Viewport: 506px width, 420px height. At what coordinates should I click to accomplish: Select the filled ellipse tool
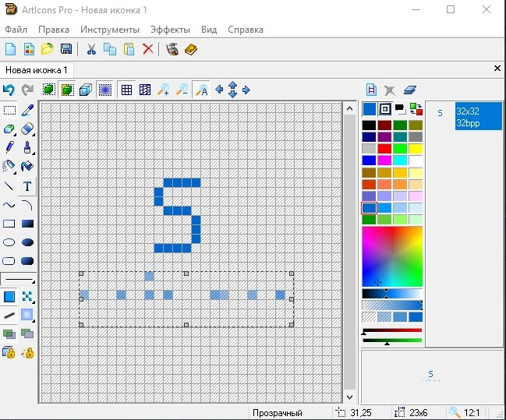pos(27,242)
